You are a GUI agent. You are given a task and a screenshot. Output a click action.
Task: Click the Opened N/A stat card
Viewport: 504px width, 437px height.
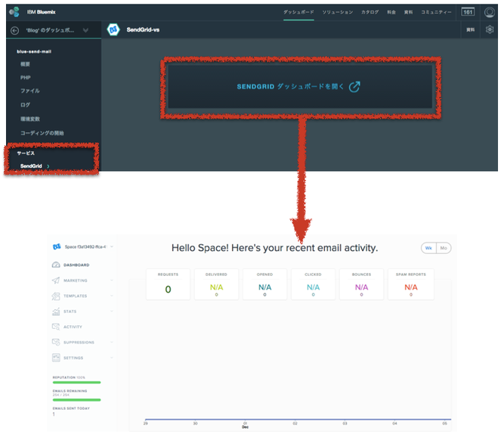265,284
